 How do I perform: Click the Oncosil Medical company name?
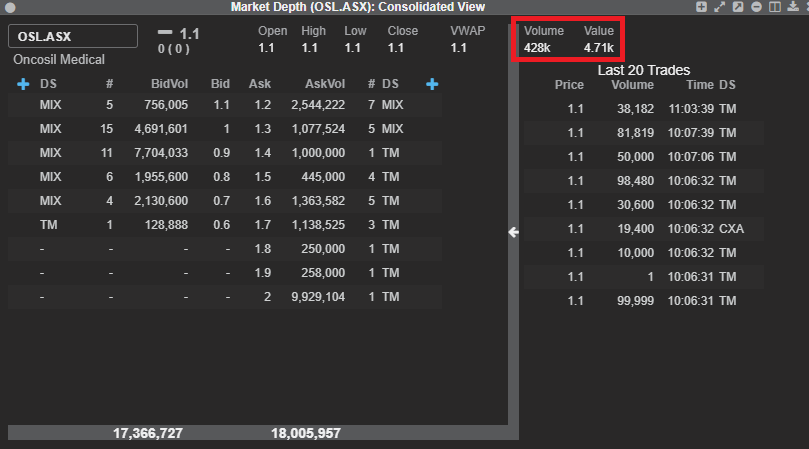click(59, 59)
